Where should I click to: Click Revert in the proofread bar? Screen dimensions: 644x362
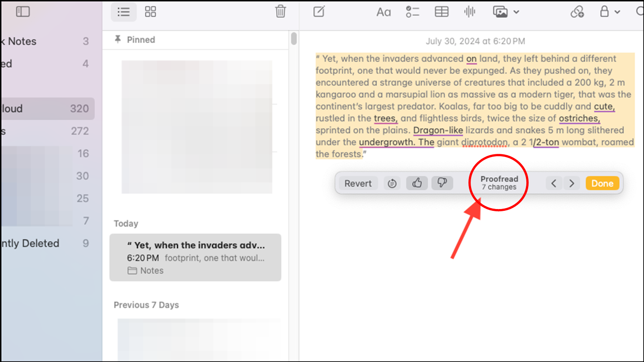(x=358, y=183)
